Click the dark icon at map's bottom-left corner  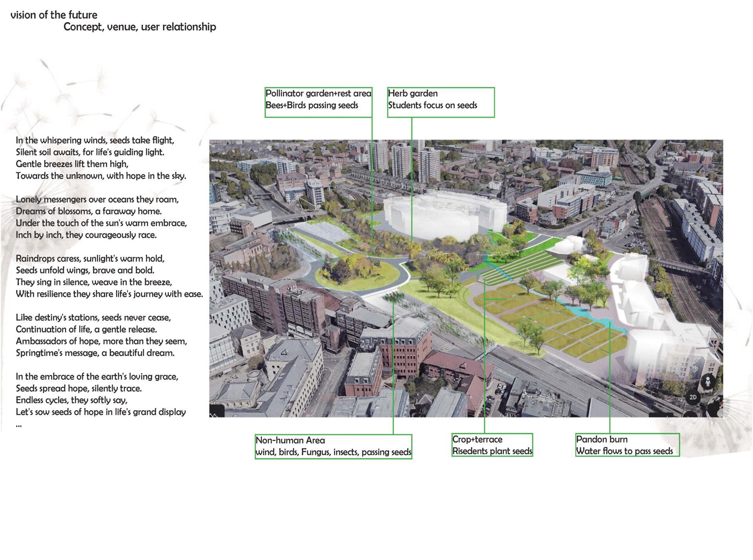coord(216,411)
